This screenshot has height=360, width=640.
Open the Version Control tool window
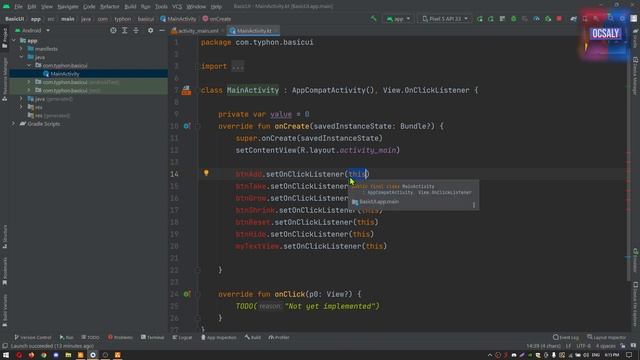(x=33, y=338)
